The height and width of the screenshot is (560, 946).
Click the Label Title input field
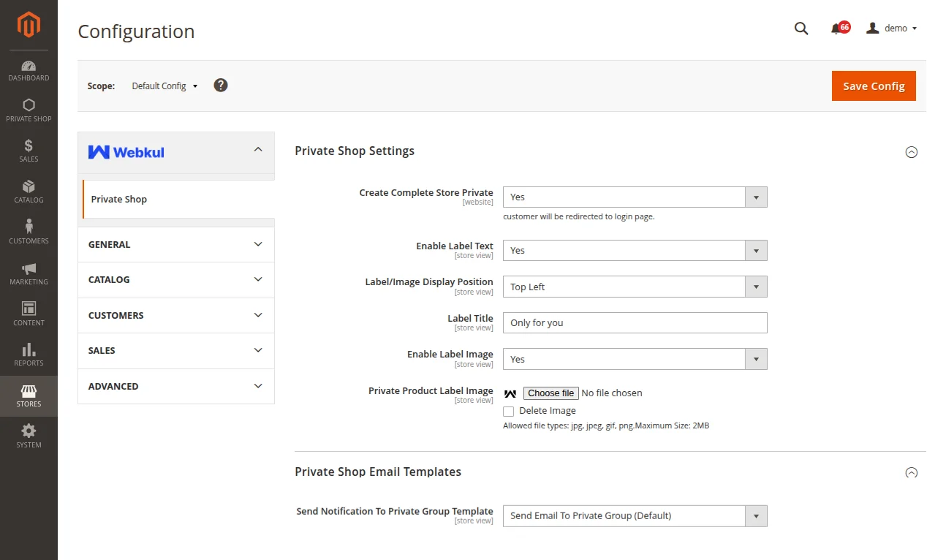click(635, 323)
